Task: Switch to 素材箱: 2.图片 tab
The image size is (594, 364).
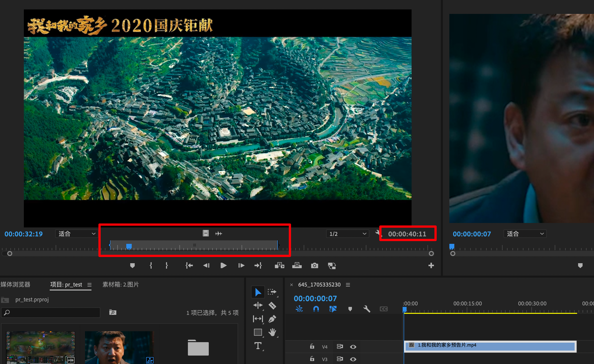Action: click(121, 285)
